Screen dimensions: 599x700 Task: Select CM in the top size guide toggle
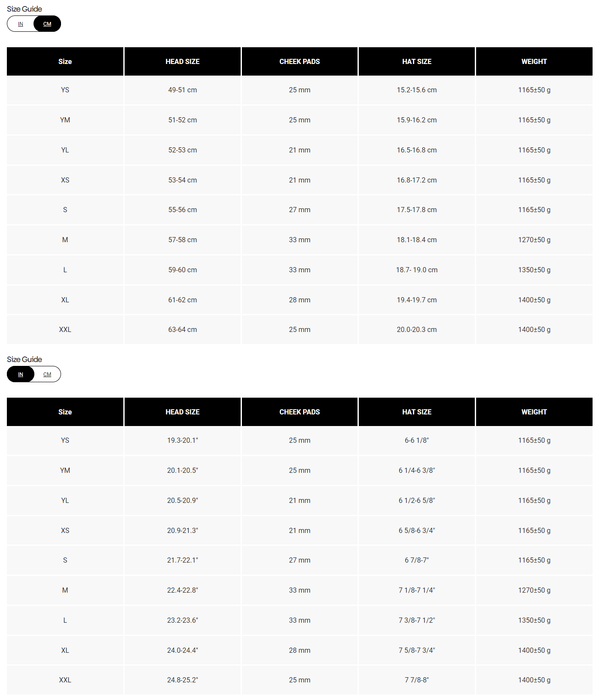click(x=47, y=24)
